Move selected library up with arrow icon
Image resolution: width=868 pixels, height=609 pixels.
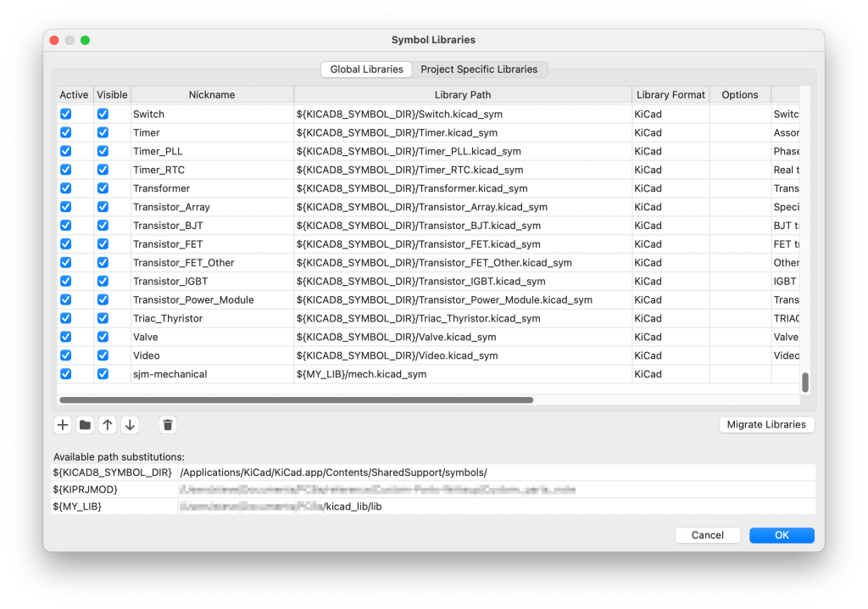[108, 425]
